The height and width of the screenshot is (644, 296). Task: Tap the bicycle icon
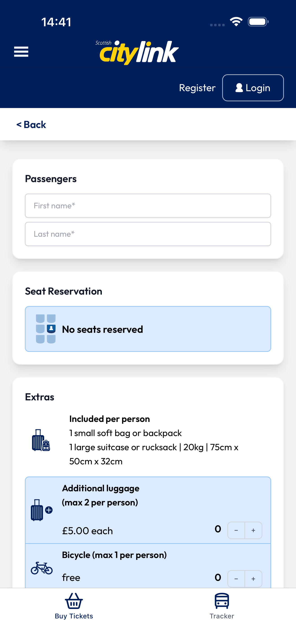click(x=42, y=568)
